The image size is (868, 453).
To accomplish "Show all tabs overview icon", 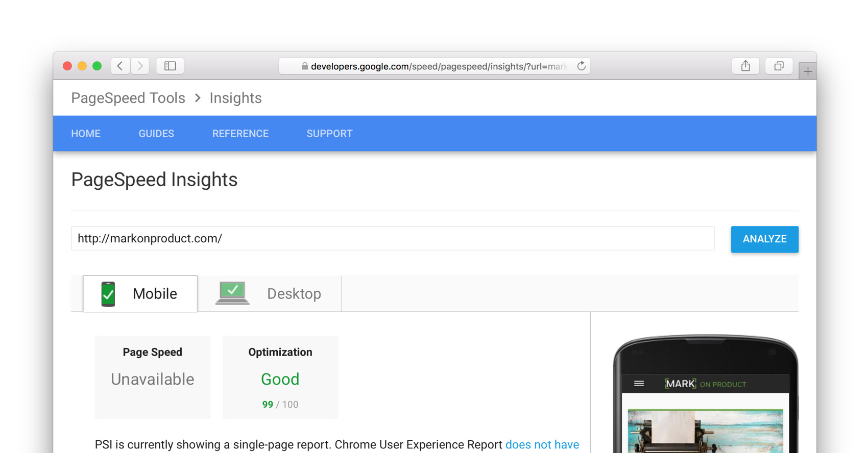I will (x=779, y=66).
